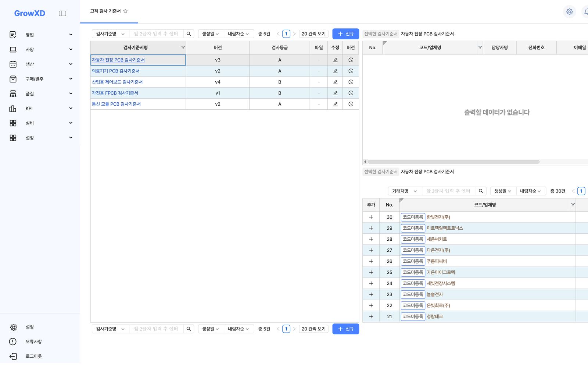Click the bottom 신규 button
This screenshot has width=588, height=368.
click(345, 329)
